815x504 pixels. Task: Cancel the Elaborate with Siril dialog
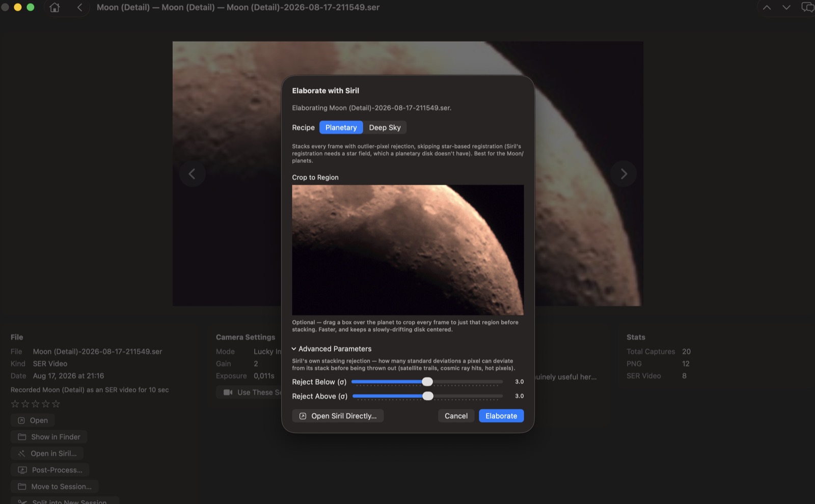[456, 416]
